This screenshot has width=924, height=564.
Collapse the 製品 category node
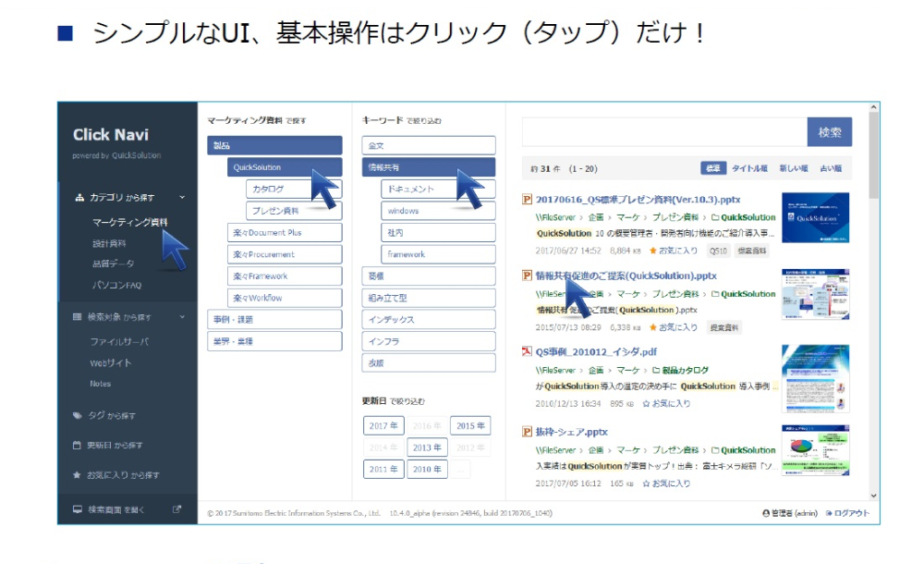274,145
